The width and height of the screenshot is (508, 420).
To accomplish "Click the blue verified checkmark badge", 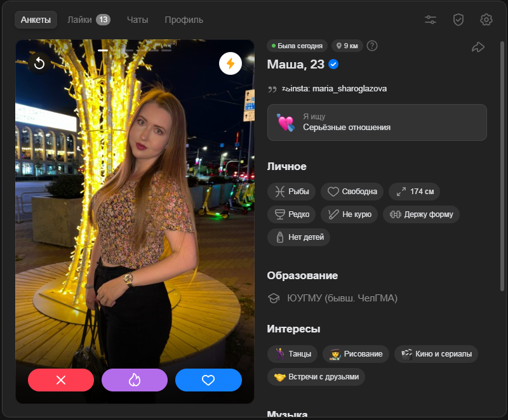I will coord(333,64).
